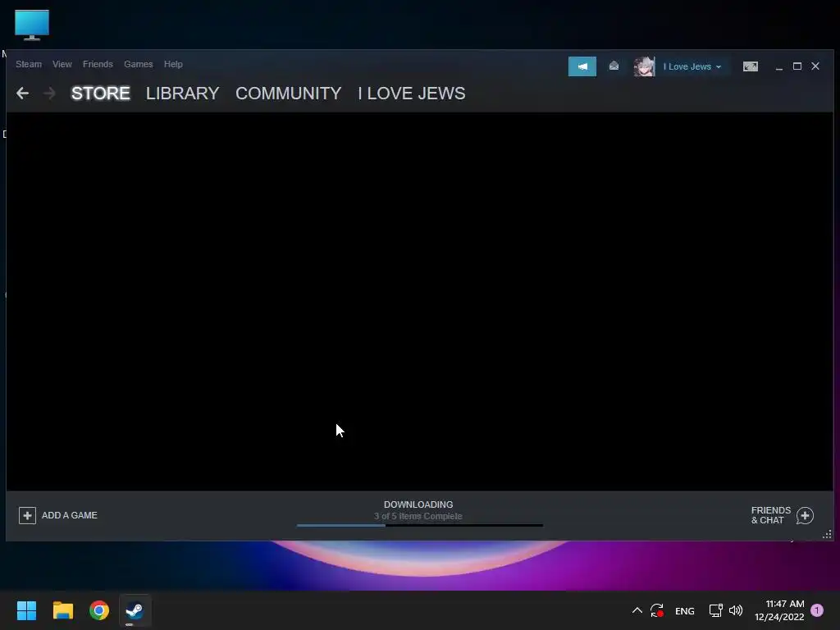
Task: Go forward with the right arrow
Action: point(49,94)
